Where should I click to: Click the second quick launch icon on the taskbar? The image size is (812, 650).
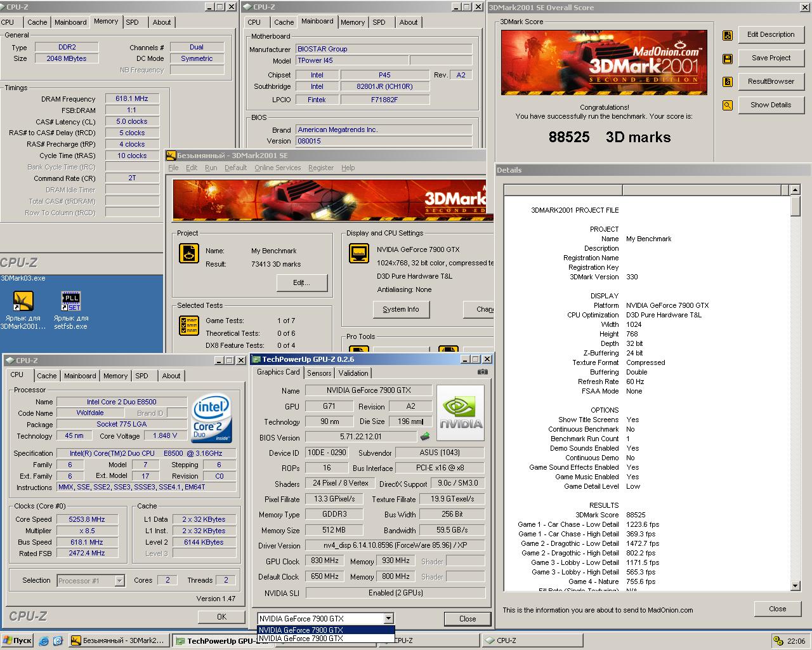pos(58,641)
